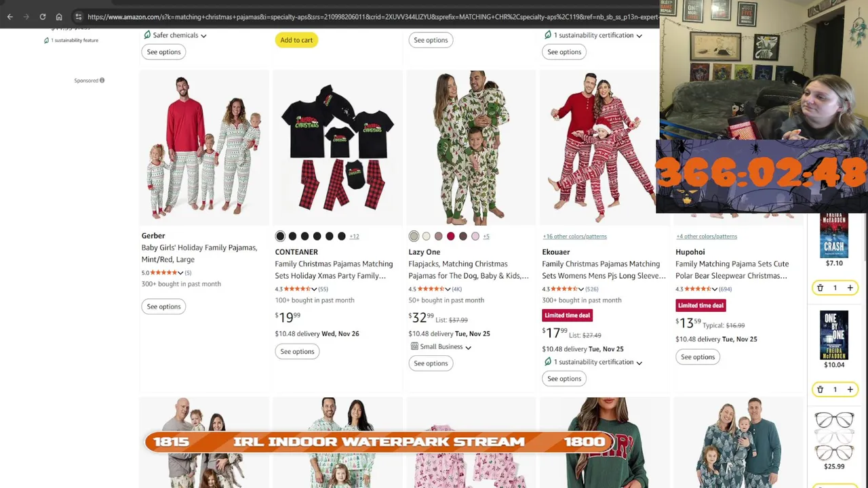The image size is (868, 488).
Task: Open site info icon beside the URL
Action: click(x=79, y=17)
